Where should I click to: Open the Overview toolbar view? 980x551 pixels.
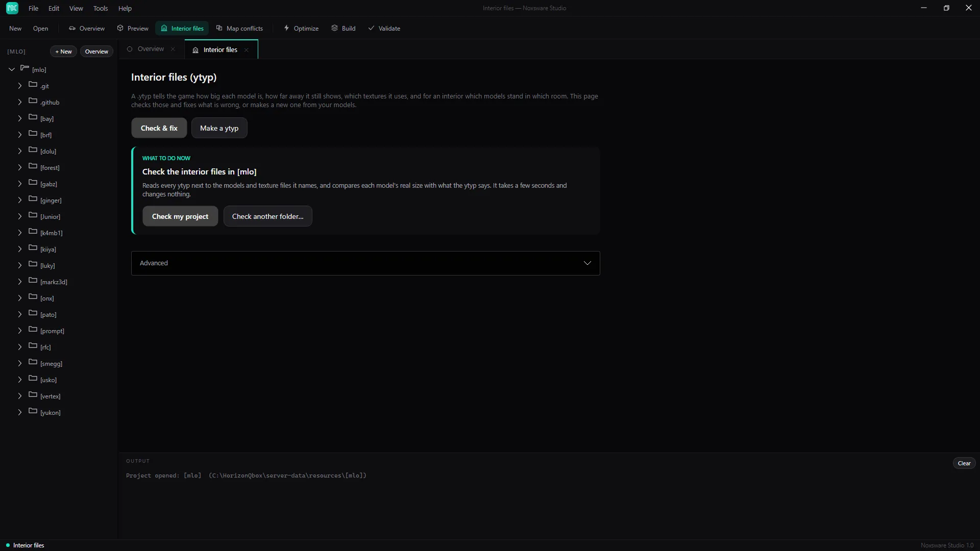[x=87, y=28]
